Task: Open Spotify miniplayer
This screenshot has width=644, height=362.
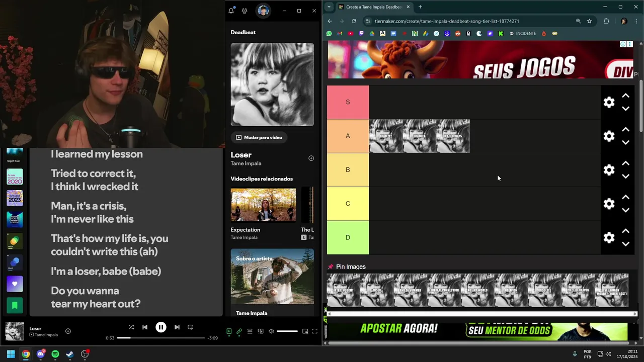Action: [x=305, y=331]
